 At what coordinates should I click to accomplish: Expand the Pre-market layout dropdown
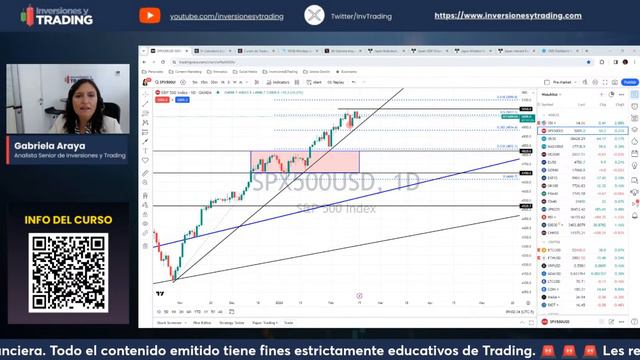[x=575, y=82]
